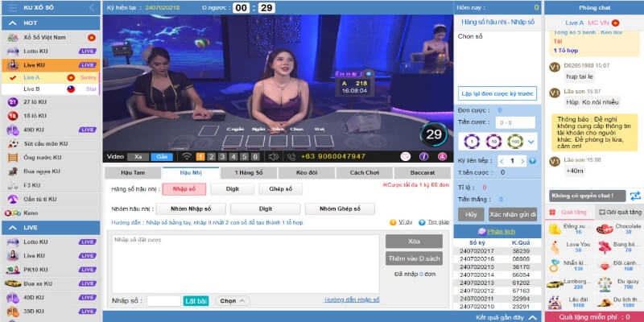The height and width of the screenshot is (322, 644).
Task: Click the chat refresh arrows icon
Action: point(635,196)
